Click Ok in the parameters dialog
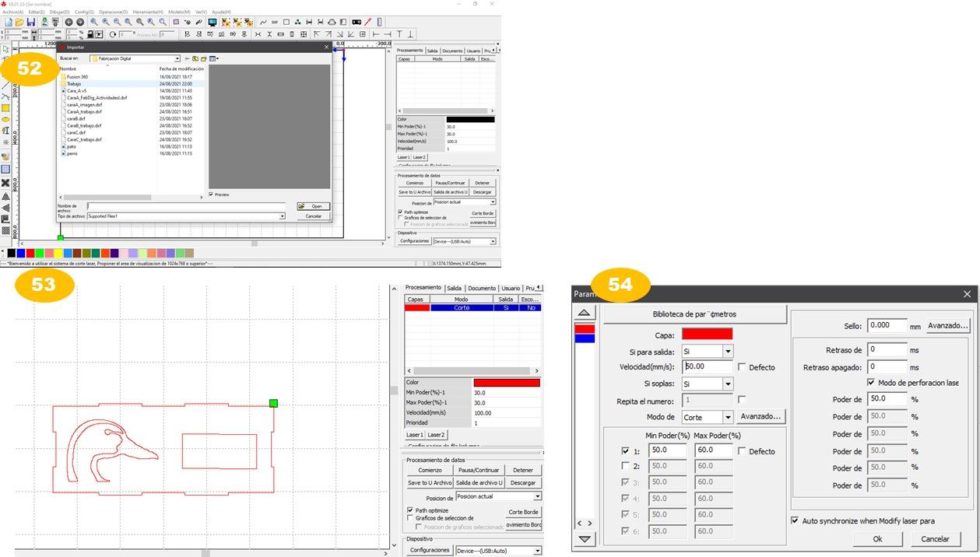The width and height of the screenshot is (980, 557). tap(877, 538)
